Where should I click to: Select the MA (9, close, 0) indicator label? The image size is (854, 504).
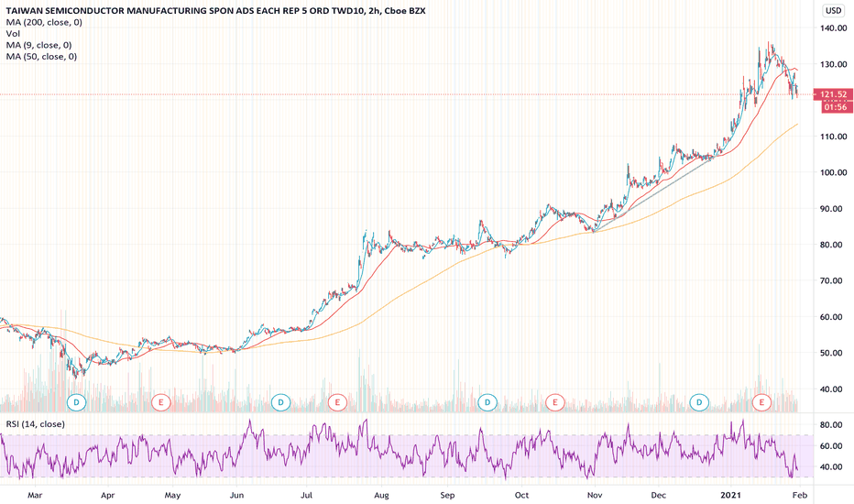[38, 45]
